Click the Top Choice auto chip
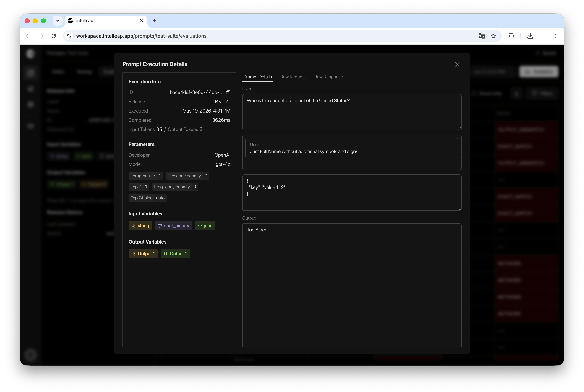Image resolution: width=584 pixels, height=392 pixels. pos(147,198)
